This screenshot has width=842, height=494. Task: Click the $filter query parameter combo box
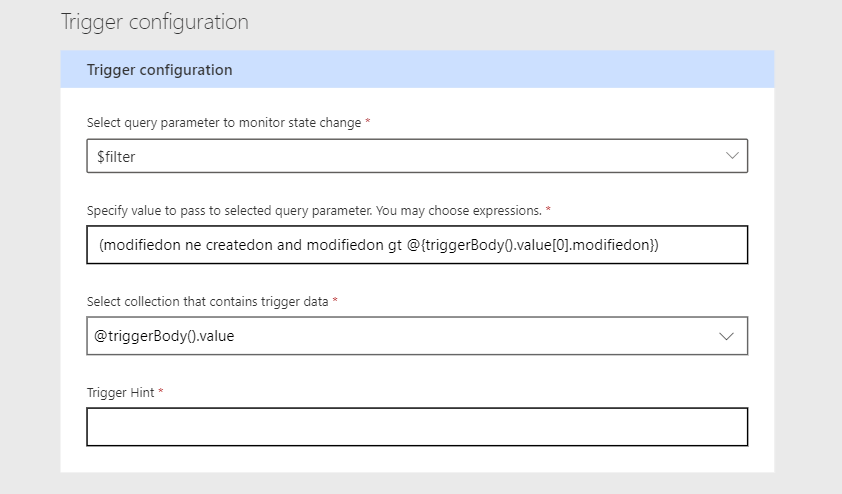[x=400, y=156]
